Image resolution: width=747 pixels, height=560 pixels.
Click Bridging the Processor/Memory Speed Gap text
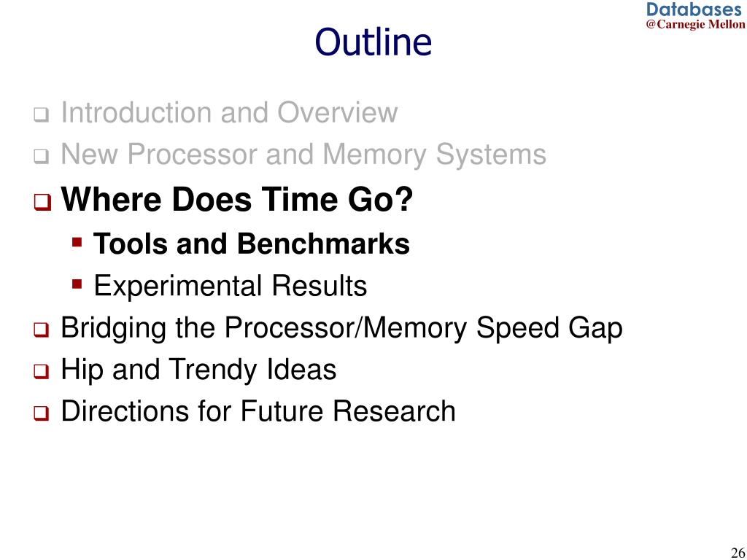pos(341,329)
